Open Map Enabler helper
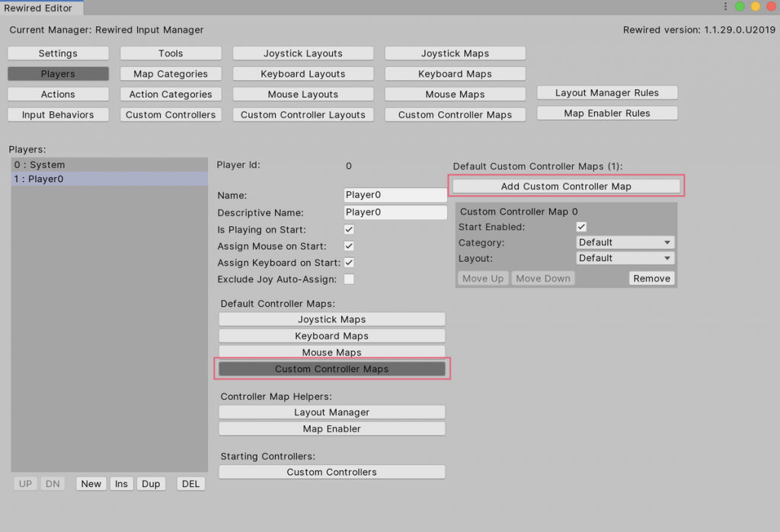 pyautogui.click(x=332, y=428)
